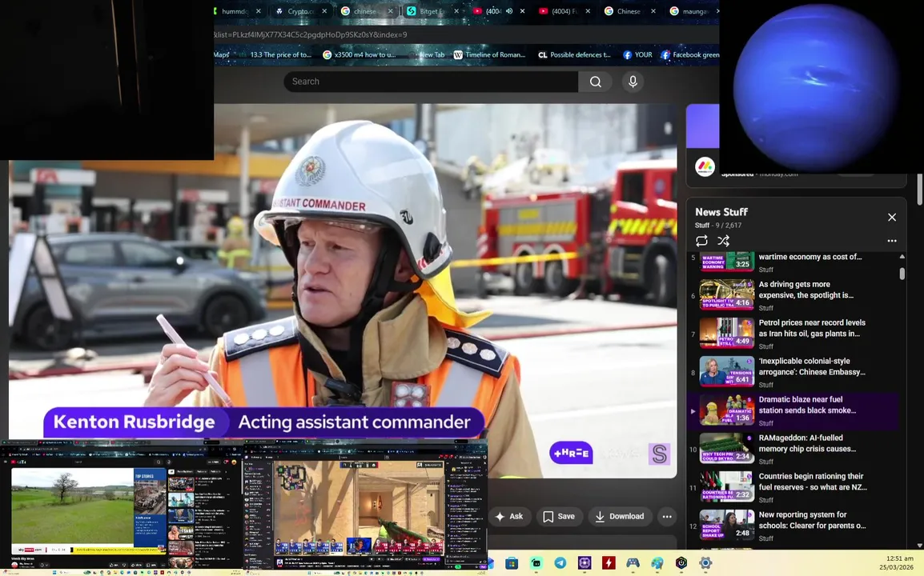Open the game controller taskbar app
Image resolution: width=924 pixels, height=576 pixels.
633,563
